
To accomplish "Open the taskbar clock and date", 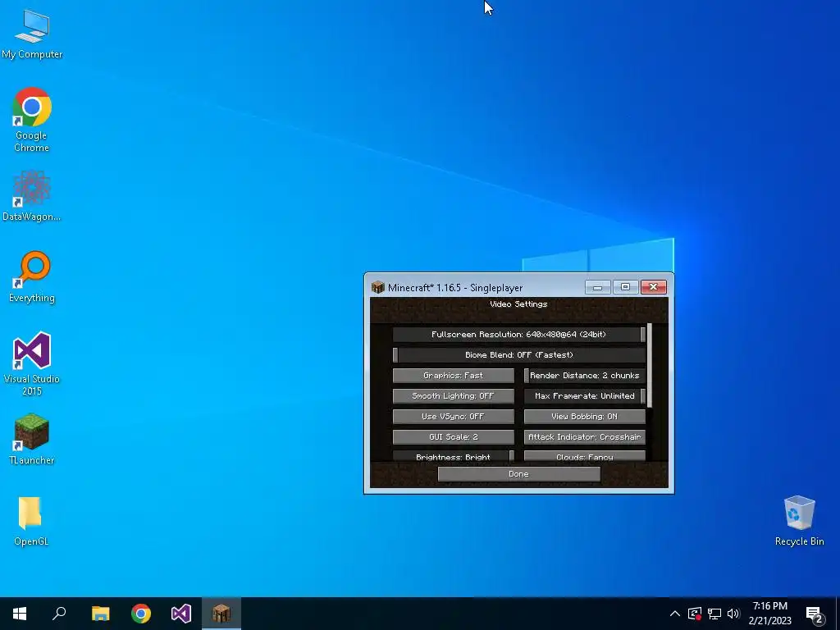I will 769,614.
